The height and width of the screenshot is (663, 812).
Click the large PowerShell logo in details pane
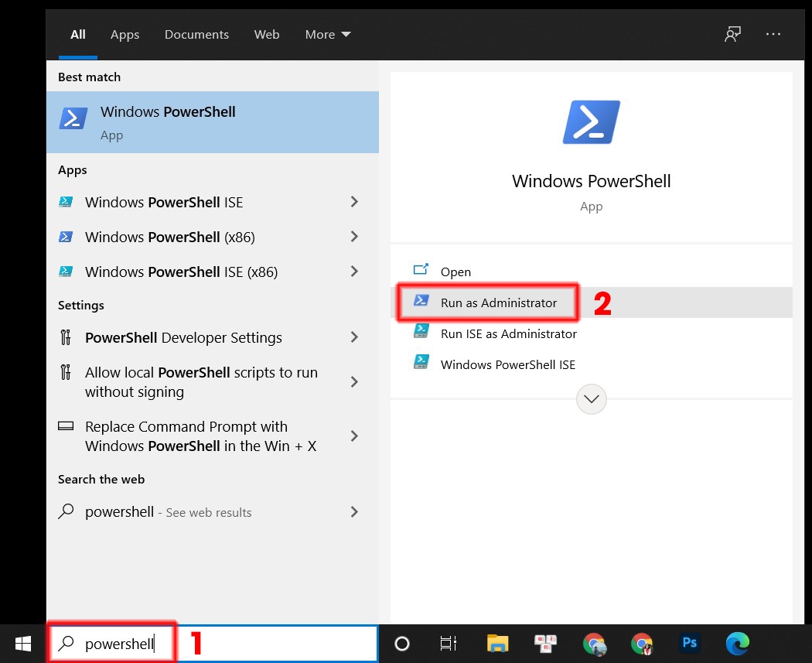[592, 122]
